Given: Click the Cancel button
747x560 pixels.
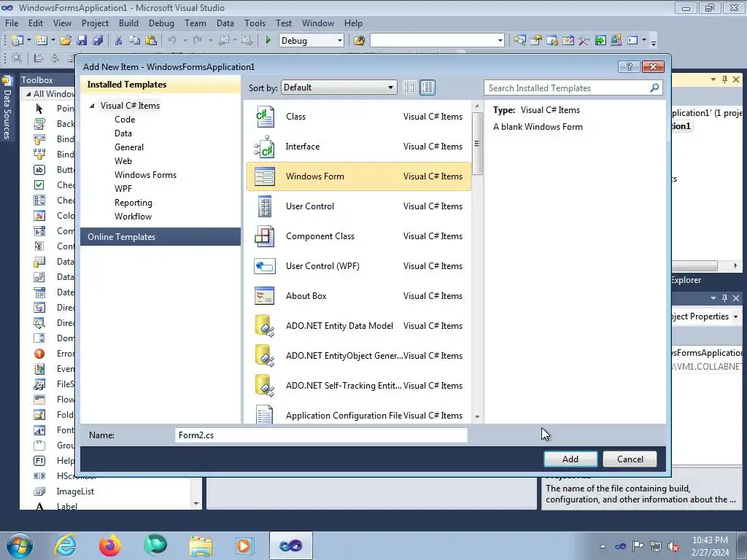Looking at the screenshot, I should pyautogui.click(x=630, y=459).
